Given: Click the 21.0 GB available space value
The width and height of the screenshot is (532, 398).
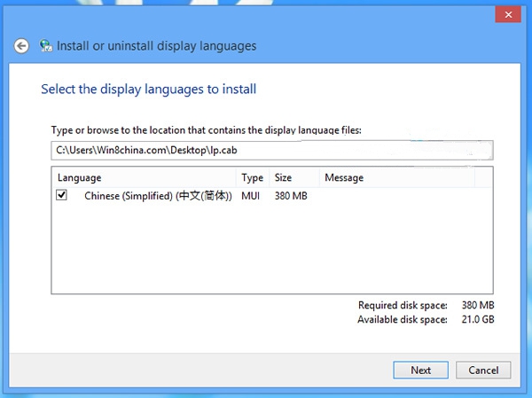Looking at the screenshot, I should click(480, 319).
